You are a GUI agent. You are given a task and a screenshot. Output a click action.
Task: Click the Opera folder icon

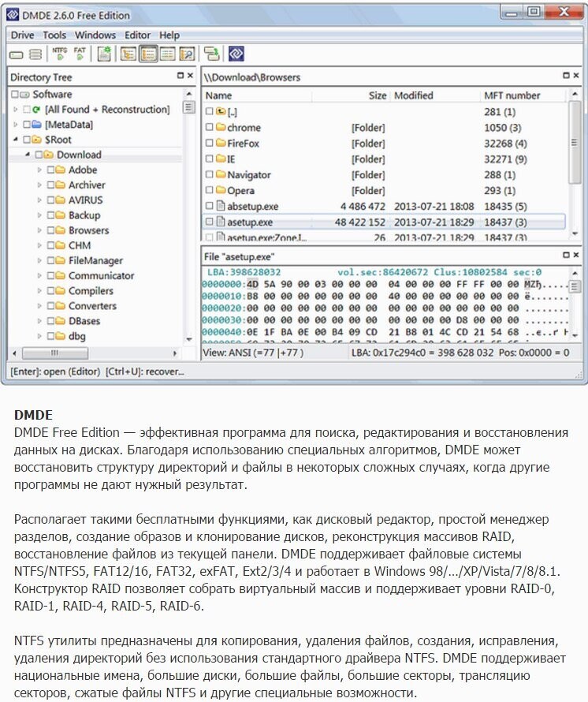221,190
